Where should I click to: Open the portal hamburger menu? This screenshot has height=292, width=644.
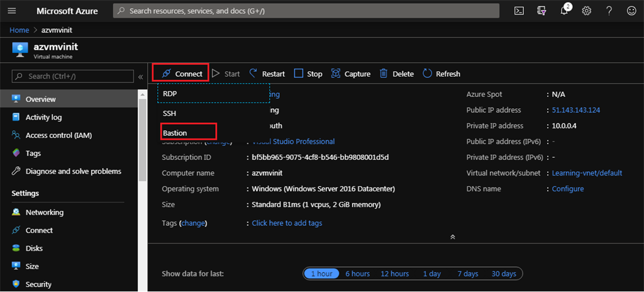click(x=12, y=11)
